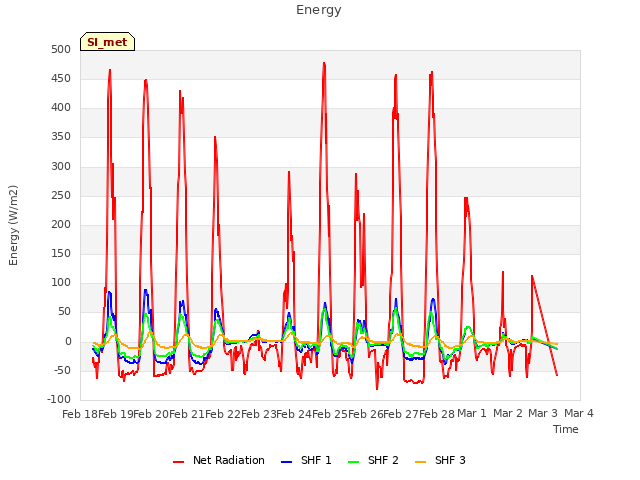This screenshot has width=640, height=480.
Task: Select the Energy (W/m2) axis label
Action: 13,225
